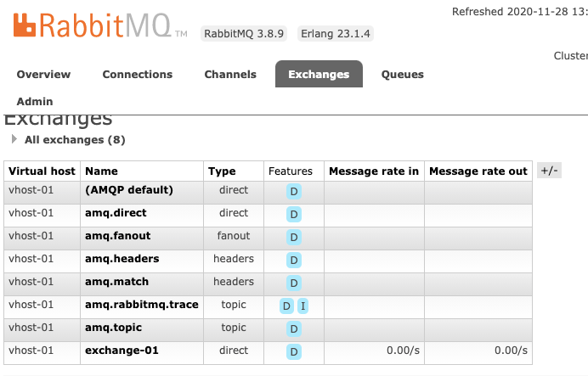The height and width of the screenshot is (376, 588).
Task: Click the D durable badge for amq.fanout
Action: pyautogui.click(x=294, y=238)
